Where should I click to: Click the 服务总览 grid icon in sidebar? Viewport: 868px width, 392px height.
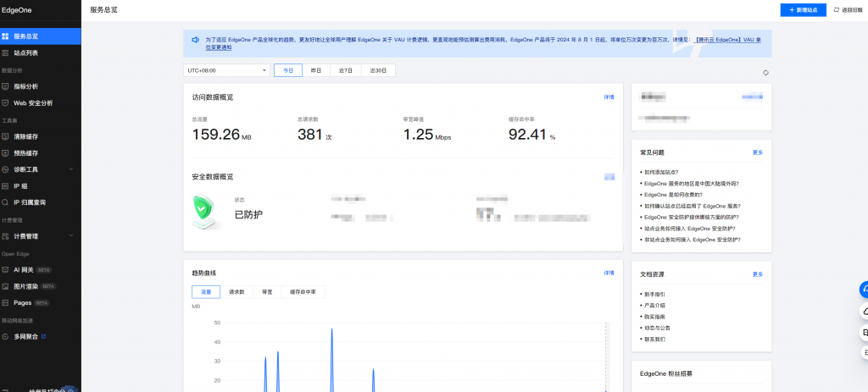pos(5,36)
